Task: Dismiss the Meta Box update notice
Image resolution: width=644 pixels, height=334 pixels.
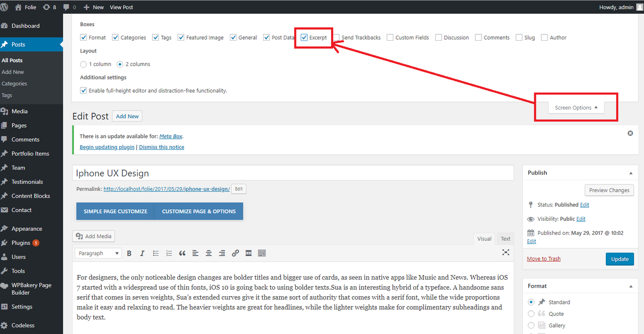Action: pos(630,133)
